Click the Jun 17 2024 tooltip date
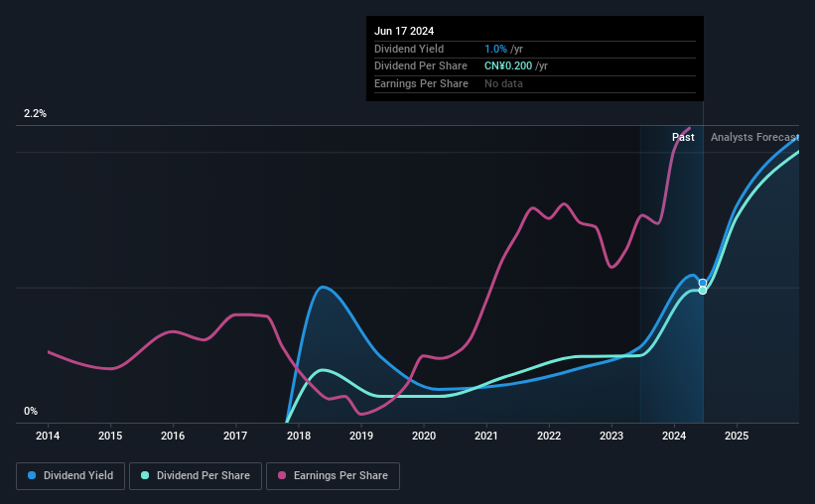The width and height of the screenshot is (815, 504). 404,31
